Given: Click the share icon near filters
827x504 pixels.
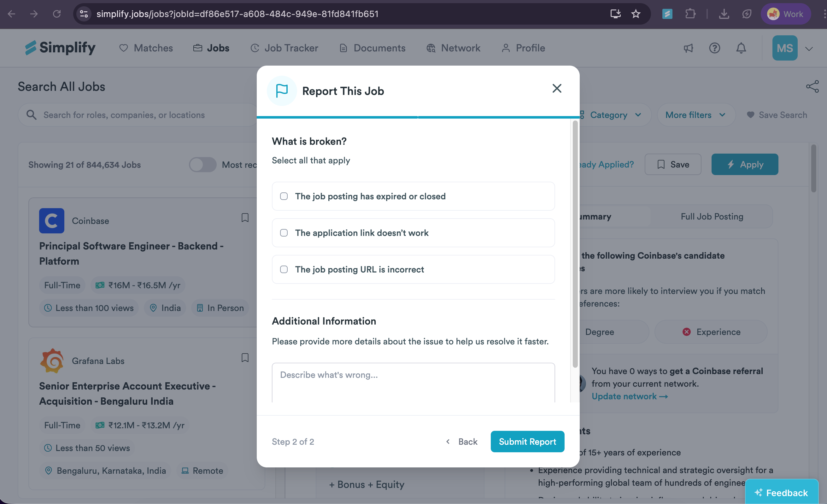Looking at the screenshot, I should click(x=812, y=86).
